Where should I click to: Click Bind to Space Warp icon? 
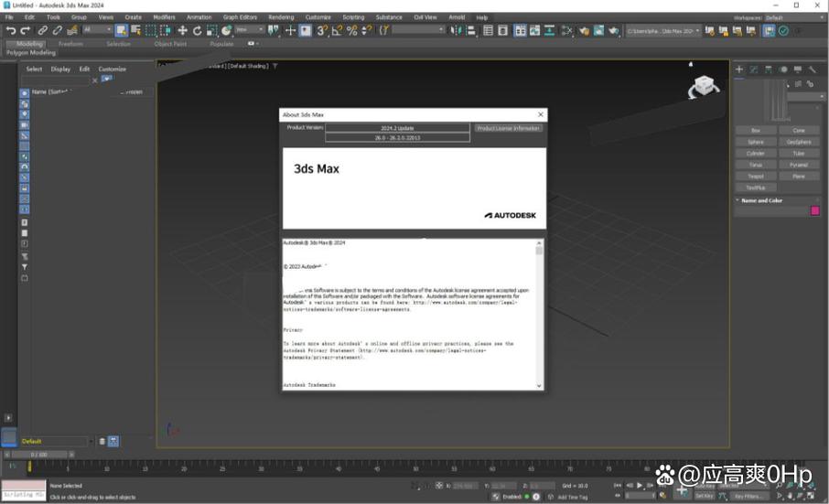72,30
